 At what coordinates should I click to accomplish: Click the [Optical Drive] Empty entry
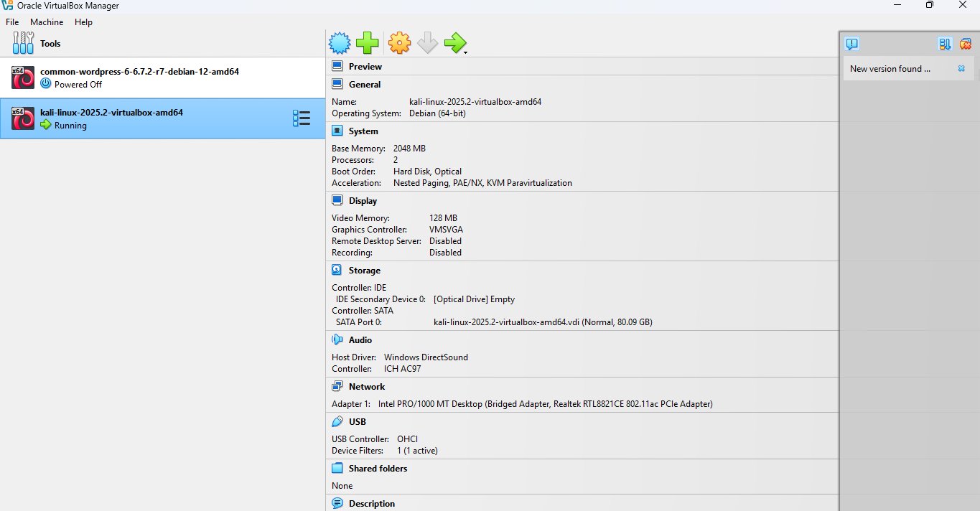(x=474, y=299)
